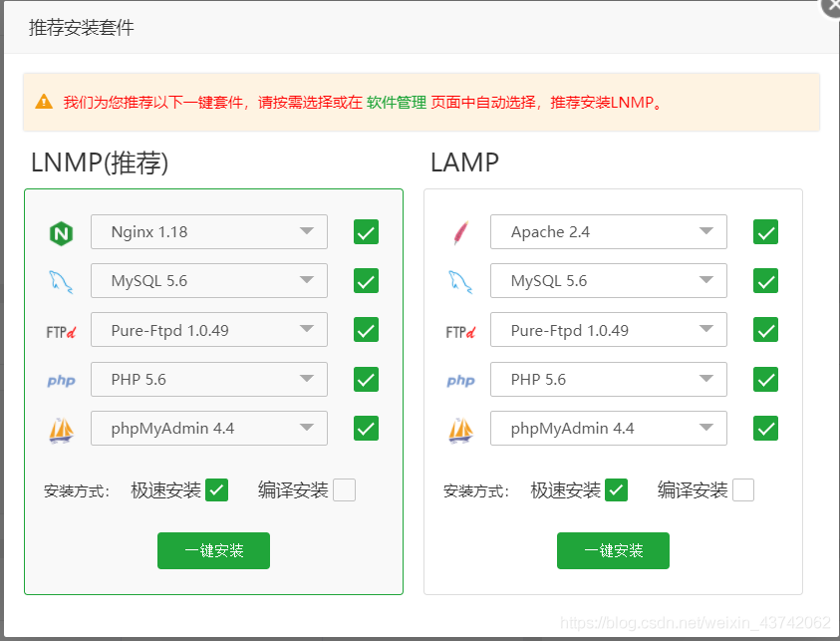Open the 软件管理 link in notice
Screen dimensions: 840x641
(397, 102)
